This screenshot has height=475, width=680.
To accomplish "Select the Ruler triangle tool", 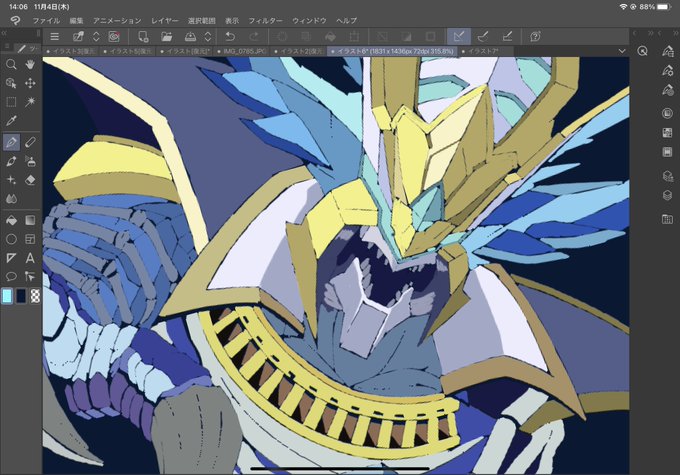I will click(x=11, y=258).
